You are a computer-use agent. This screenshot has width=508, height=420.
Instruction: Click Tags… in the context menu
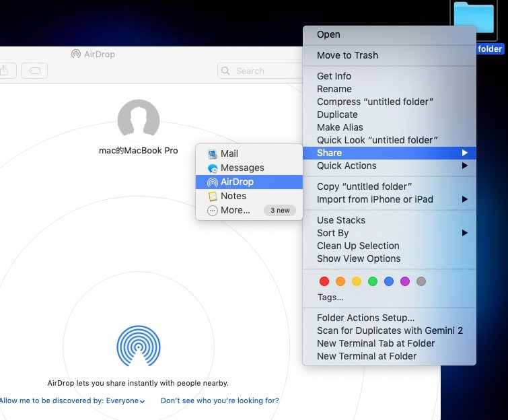pyautogui.click(x=330, y=297)
